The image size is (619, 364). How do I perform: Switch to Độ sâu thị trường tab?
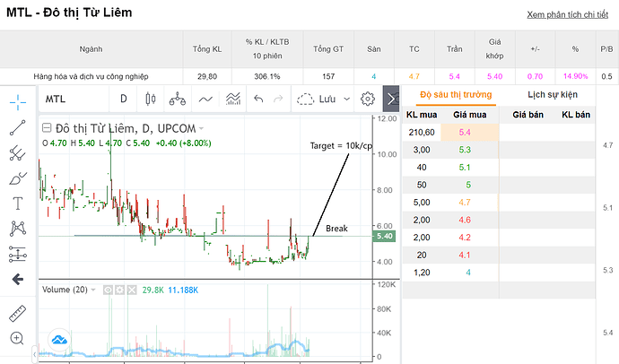[456, 95]
